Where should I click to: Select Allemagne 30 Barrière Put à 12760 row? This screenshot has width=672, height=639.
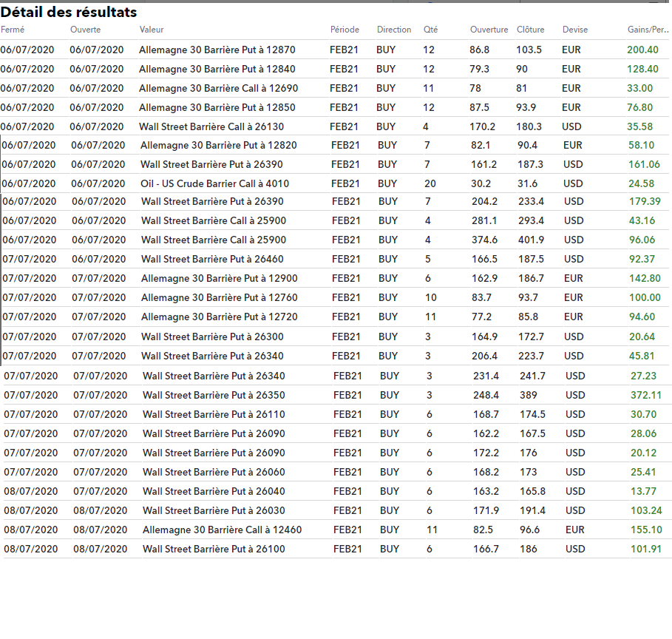(x=336, y=298)
